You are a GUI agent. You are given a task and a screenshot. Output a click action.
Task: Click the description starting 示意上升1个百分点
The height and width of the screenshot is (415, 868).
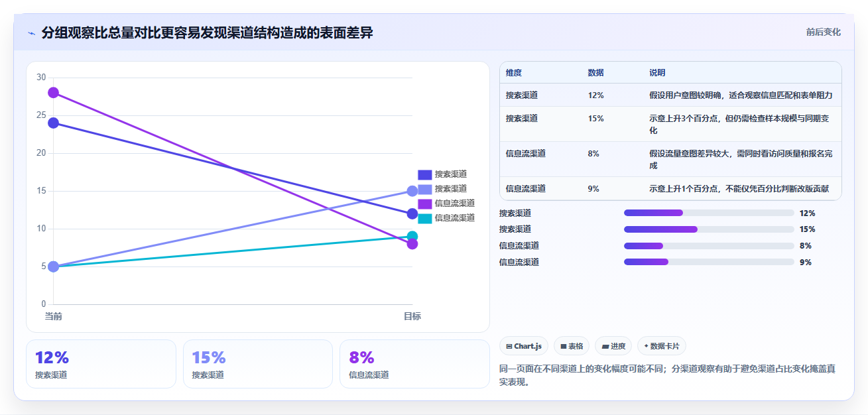pyautogui.click(x=739, y=189)
